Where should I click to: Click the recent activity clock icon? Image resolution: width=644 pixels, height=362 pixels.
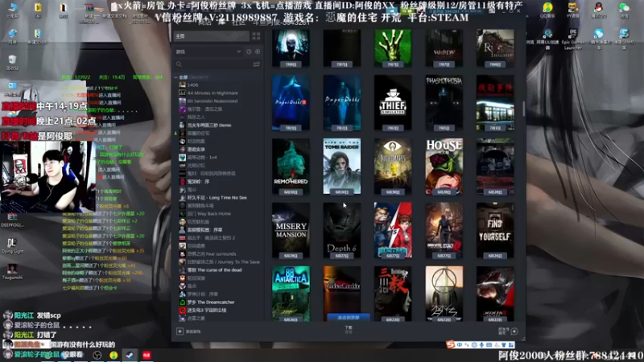coord(249,51)
